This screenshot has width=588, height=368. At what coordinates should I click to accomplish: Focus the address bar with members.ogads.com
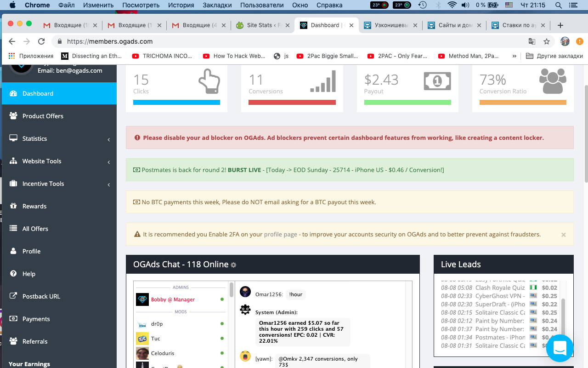294,41
